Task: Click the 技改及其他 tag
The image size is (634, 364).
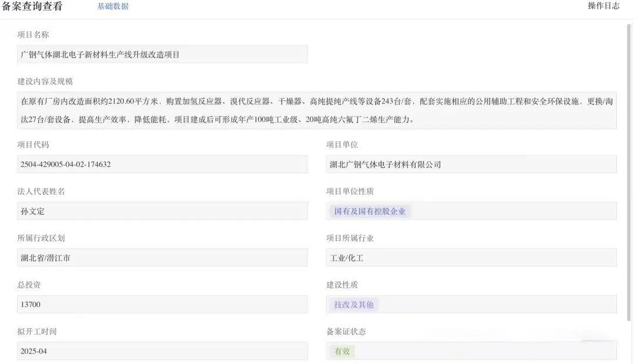Action: click(x=353, y=305)
